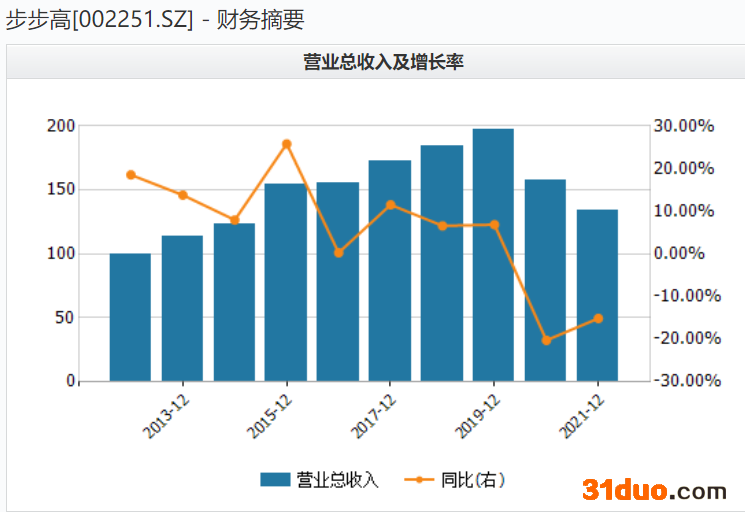Click the first orange point on the line

[130, 175]
